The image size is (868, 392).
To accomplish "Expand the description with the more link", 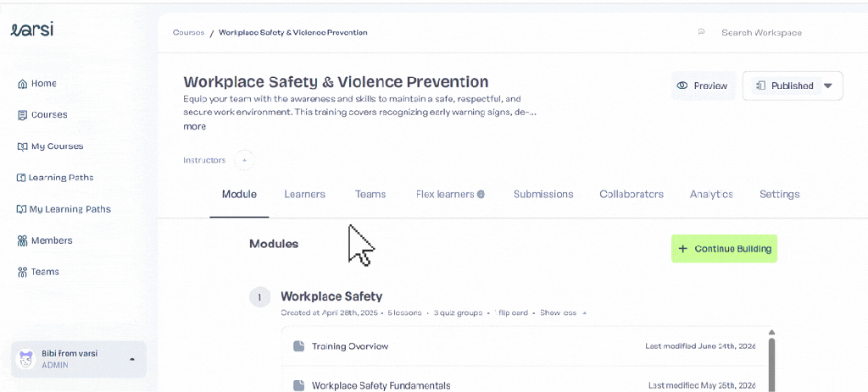I will coord(194,127).
